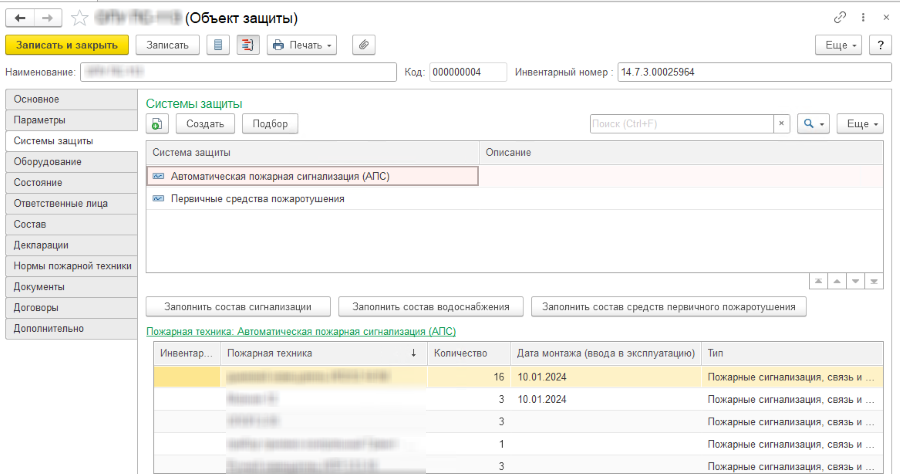Screen dimensions: 900x474
Task: Select the Первичные средства пожаротушения row
Action: [514, 199]
